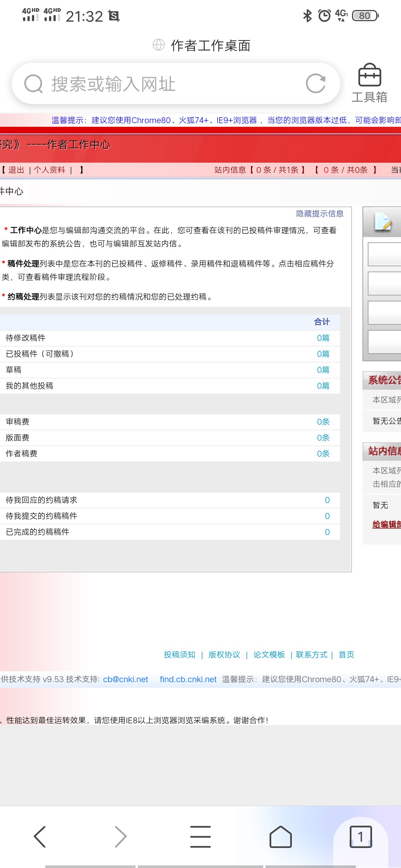Open the browser hamburger menu
Viewport: 401px width, 868px height.
(x=200, y=836)
